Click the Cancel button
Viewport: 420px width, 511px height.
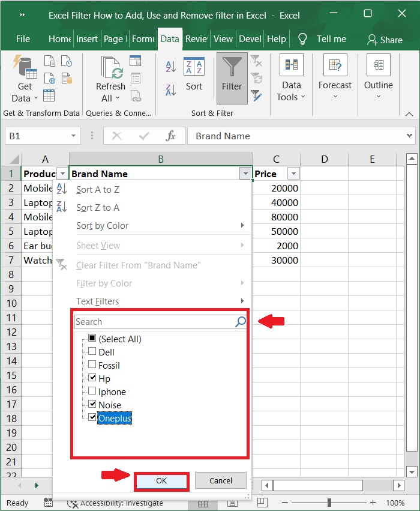coord(221,481)
